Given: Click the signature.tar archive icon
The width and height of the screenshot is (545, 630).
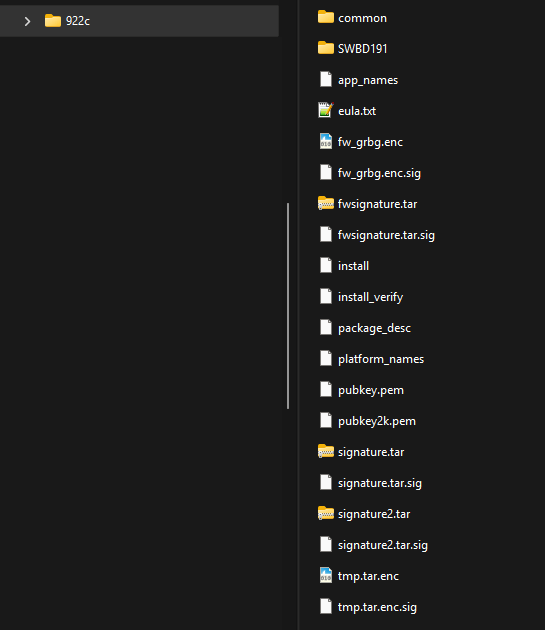Looking at the screenshot, I should coord(326,451).
